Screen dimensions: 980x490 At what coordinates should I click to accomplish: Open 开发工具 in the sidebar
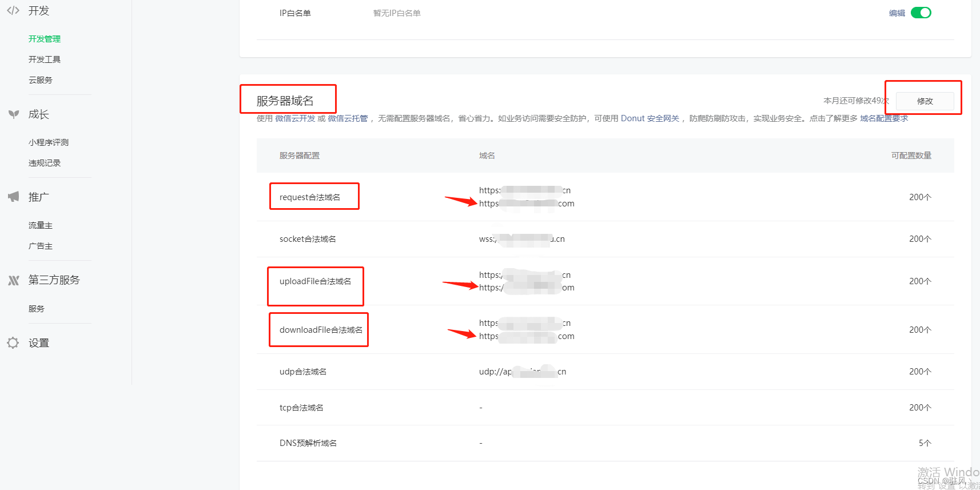coord(45,59)
